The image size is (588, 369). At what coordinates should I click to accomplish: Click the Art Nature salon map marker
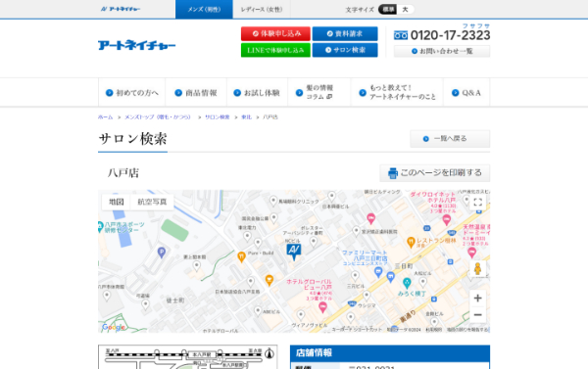(294, 252)
